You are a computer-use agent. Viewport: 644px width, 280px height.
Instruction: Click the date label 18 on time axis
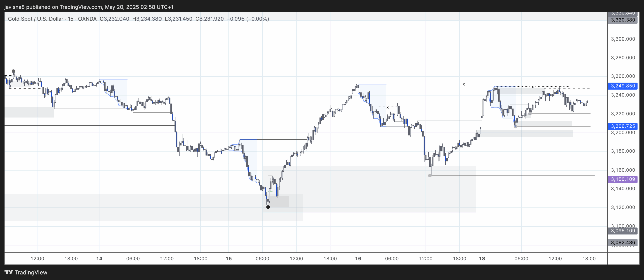(482, 259)
